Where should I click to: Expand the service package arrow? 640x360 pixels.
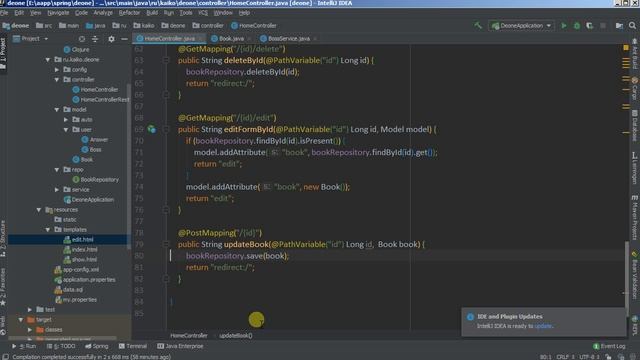57,189
